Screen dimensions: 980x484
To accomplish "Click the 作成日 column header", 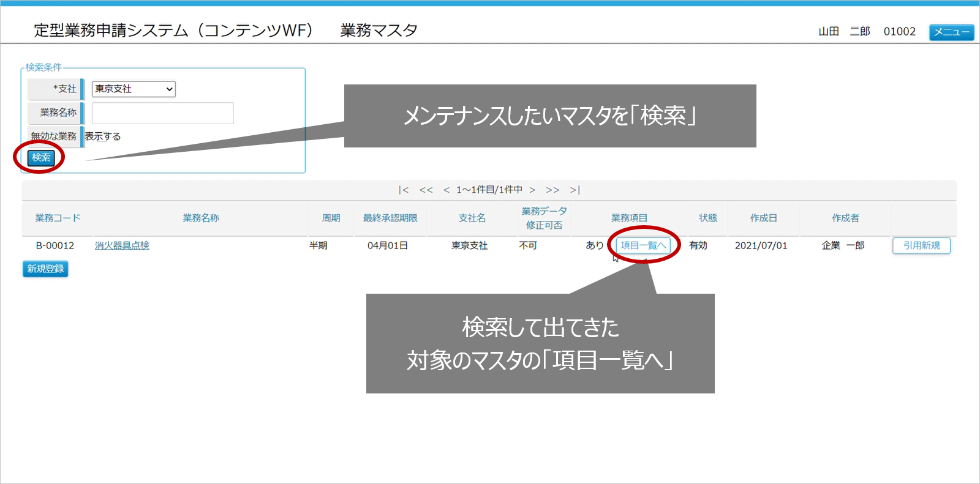I will 764,218.
